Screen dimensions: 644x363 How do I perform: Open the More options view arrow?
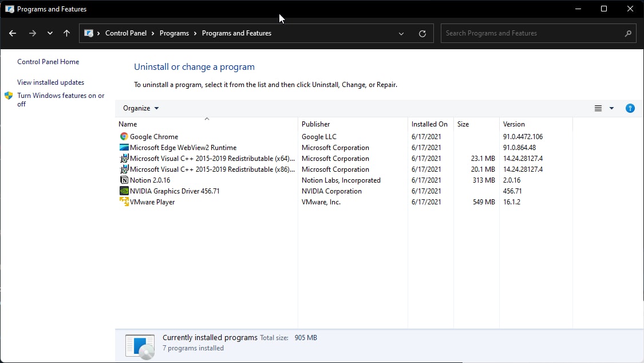pos(611,108)
